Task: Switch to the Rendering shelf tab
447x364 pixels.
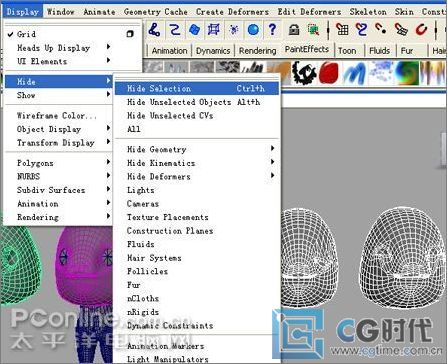Action: click(x=257, y=51)
